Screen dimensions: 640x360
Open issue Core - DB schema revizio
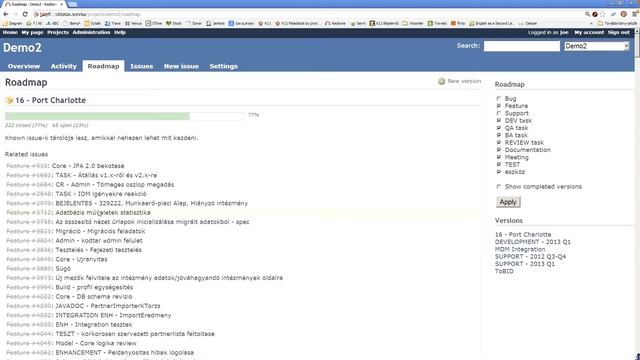pos(94,297)
